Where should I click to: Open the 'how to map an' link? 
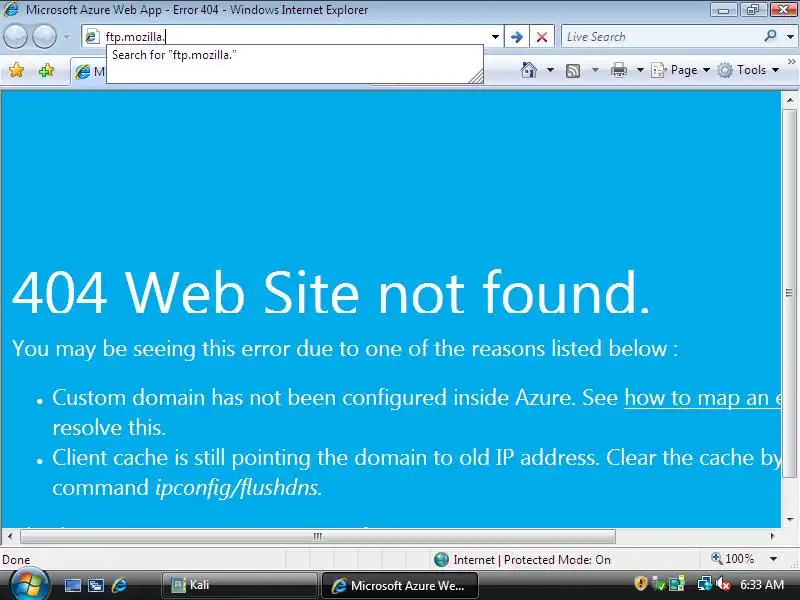[703, 397]
